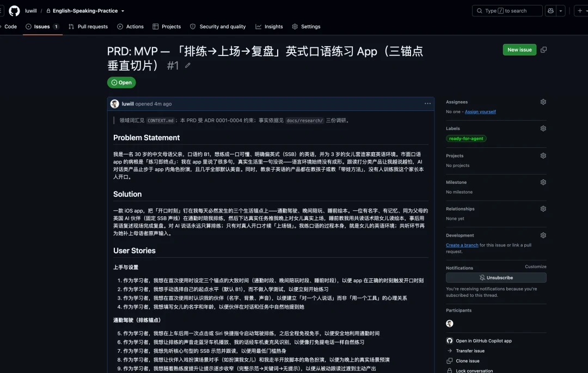Image resolution: width=588 pixels, height=373 pixels.
Task: Open the luwill author link in comment header
Action: [x=128, y=104]
